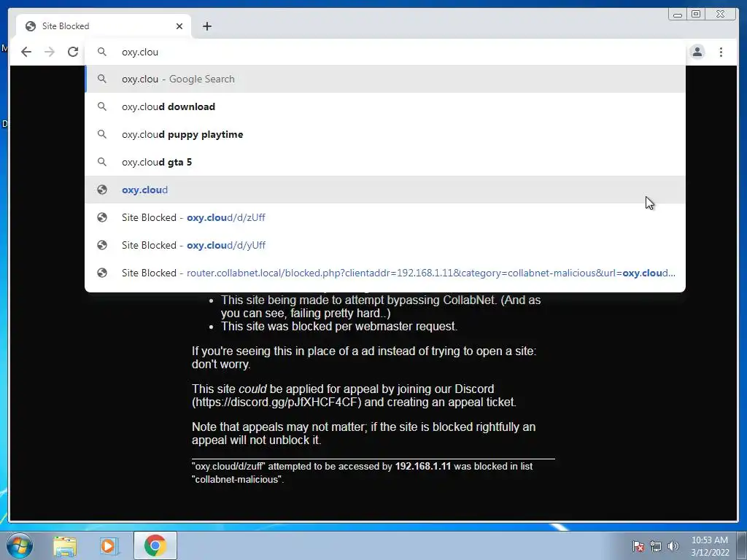Image resolution: width=747 pixels, height=560 pixels.
Task: Select 'oxy.cloud gta 5' suggestion
Action: point(385,162)
